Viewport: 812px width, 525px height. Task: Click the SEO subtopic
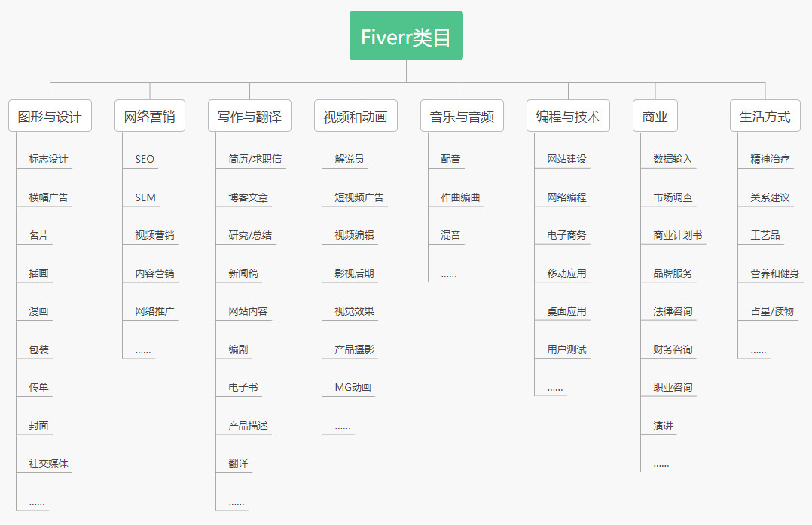[145, 159]
